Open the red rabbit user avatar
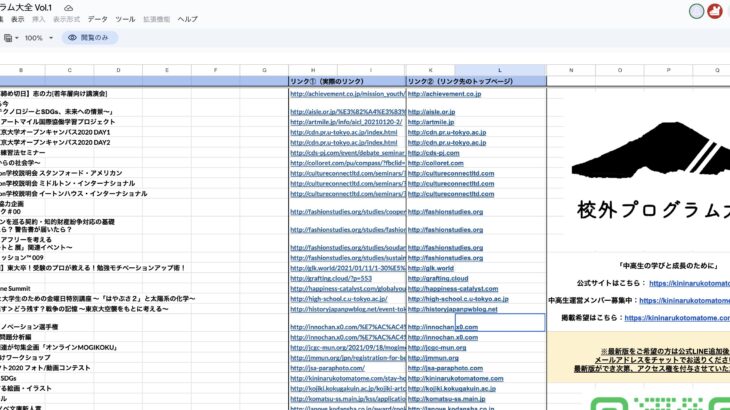 (715, 11)
